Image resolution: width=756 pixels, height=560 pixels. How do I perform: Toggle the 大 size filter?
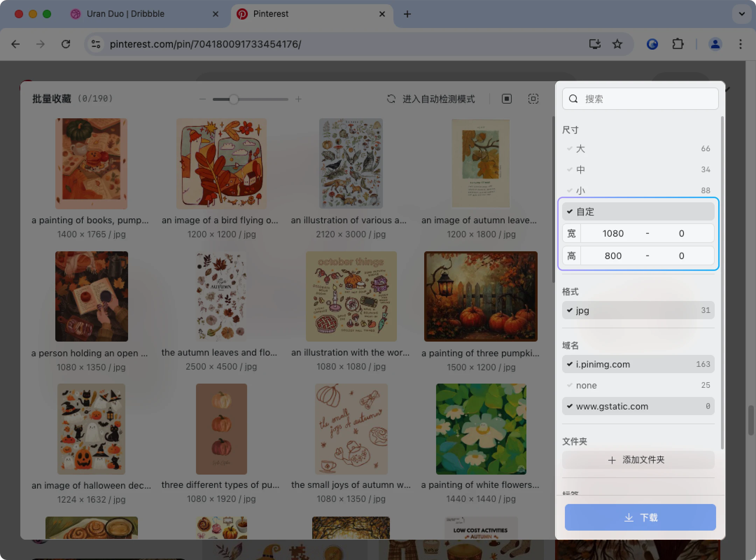tap(638, 149)
